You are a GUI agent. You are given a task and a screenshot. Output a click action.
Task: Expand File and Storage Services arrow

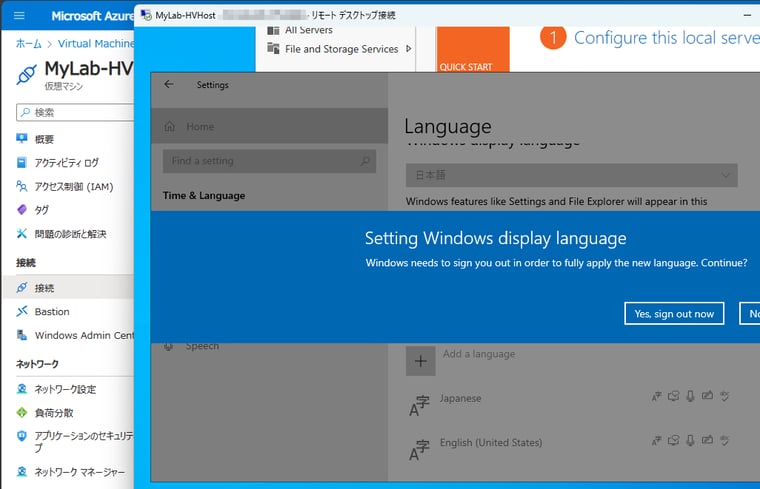pyautogui.click(x=409, y=48)
